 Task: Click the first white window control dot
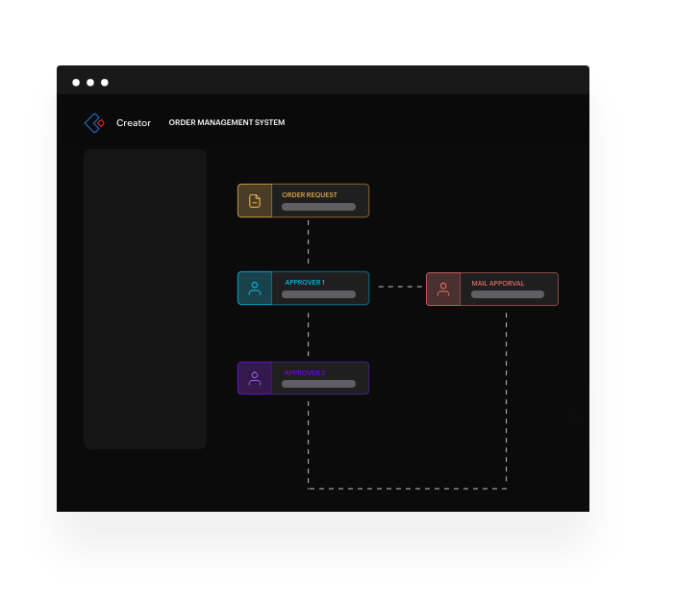pyautogui.click(x=76, y=83)
